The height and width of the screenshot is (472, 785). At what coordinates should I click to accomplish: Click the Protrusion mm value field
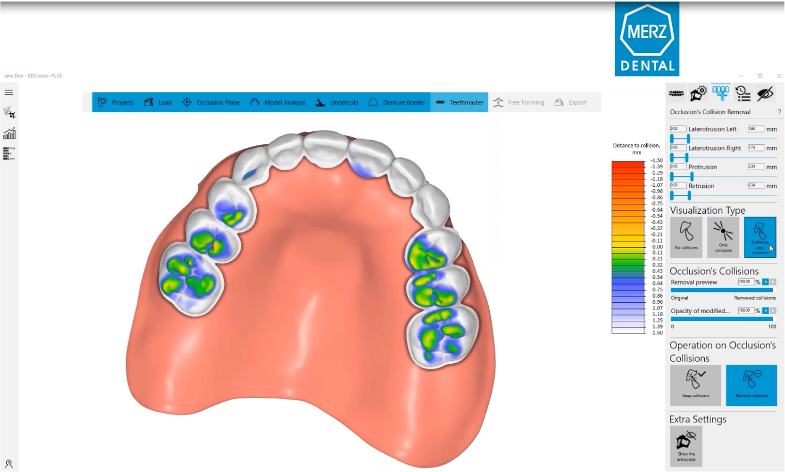click(x=755, y=167)
